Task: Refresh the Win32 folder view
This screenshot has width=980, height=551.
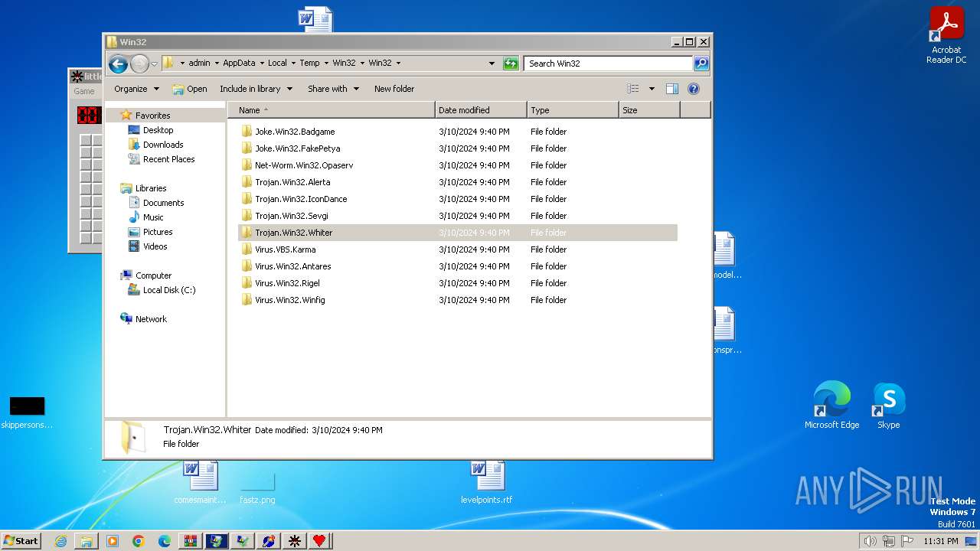Action: pyautogui.click(x=511, y=64)
